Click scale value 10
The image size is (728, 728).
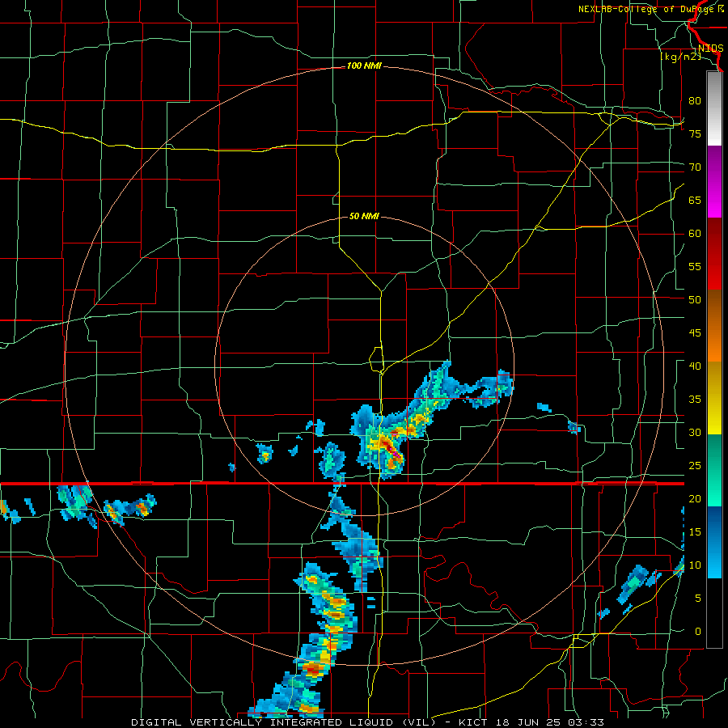point(695,565)
